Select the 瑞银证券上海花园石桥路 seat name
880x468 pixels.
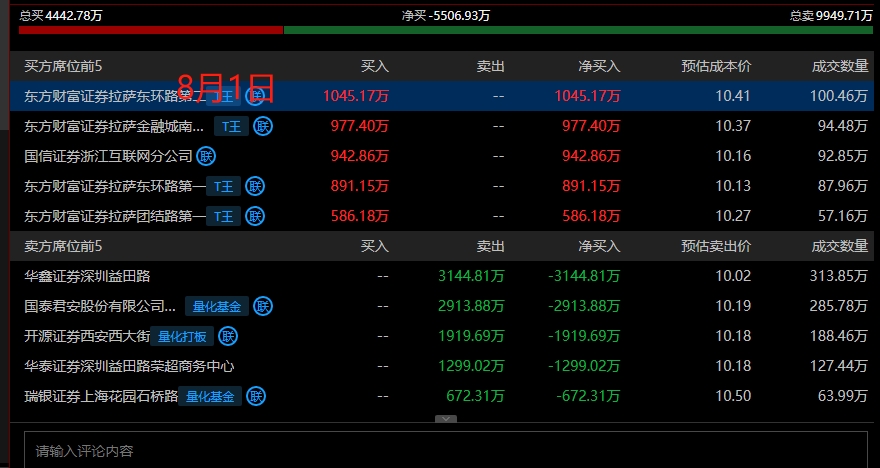coord(101,397)
